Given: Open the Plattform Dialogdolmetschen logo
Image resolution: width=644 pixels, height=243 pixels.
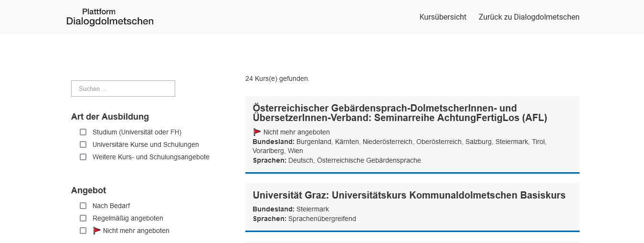Looking at the screenshot, I should (x=110, y=17).
